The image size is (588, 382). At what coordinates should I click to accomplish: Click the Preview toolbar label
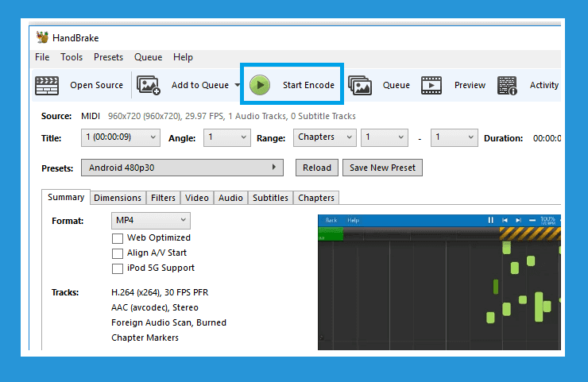[470, 85]
